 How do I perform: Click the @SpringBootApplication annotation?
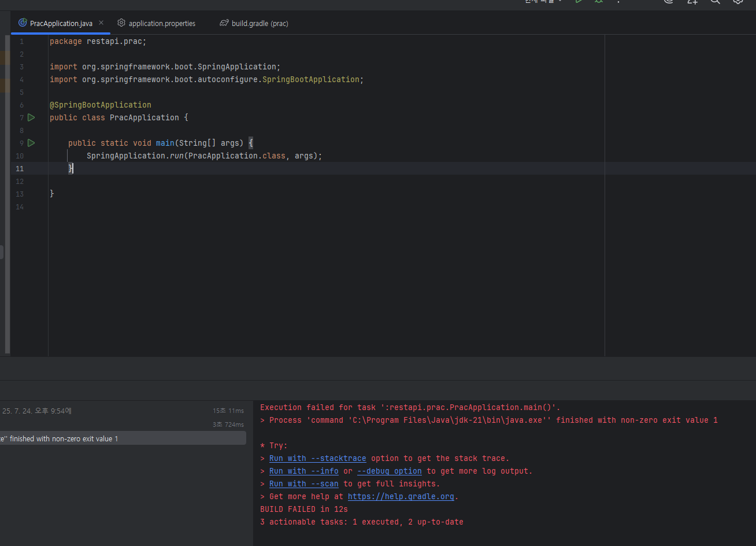[x=101, y=105]
